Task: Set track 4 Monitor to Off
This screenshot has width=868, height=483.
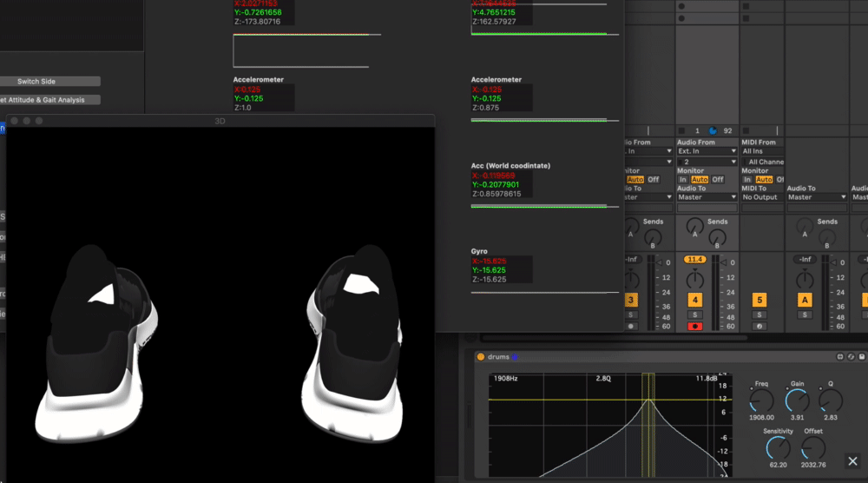Action: coord(717,180)
